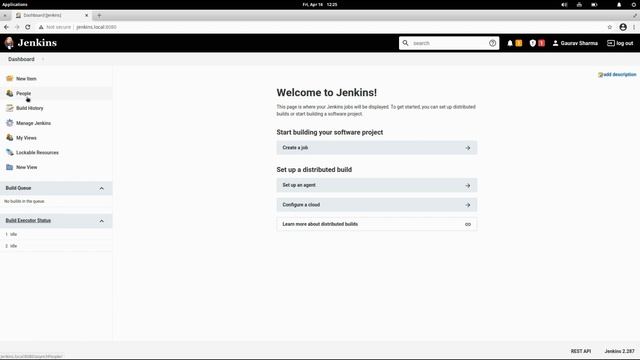Click the orange notification count badge
Viewport: 640px width, 360px height.
[519, 43]
